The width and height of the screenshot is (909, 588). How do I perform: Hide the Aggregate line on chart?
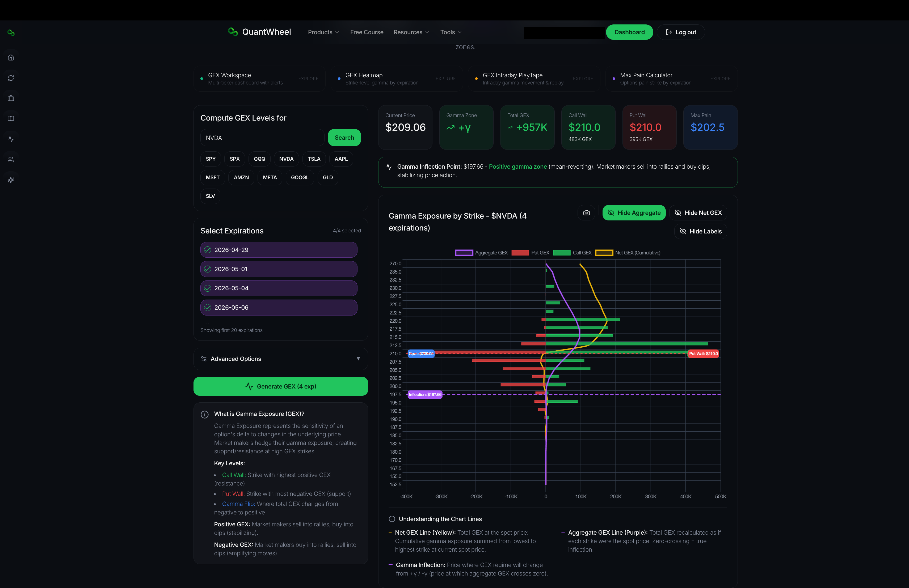pos(634,213)
